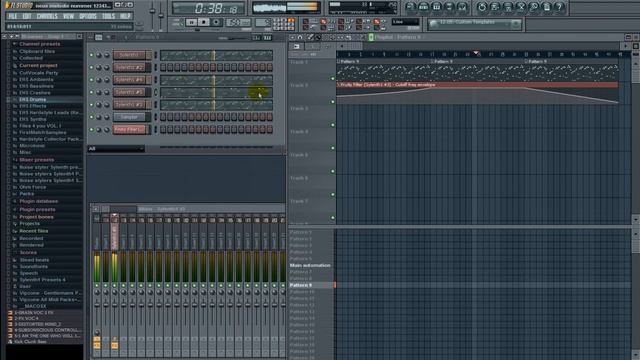Open the Sylenth1 #3 channel button

pyautogui.click(x=129, y=105)
